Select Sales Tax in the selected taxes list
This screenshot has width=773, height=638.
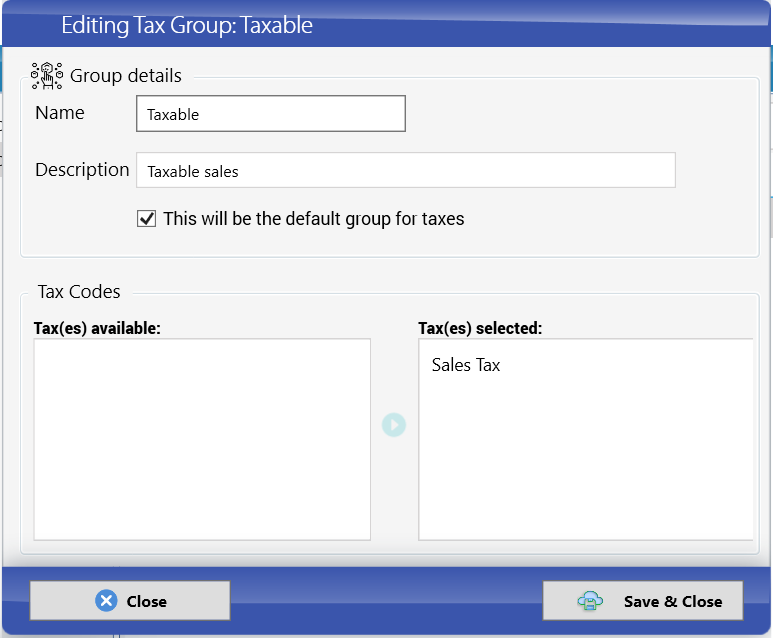coord(466,365)
